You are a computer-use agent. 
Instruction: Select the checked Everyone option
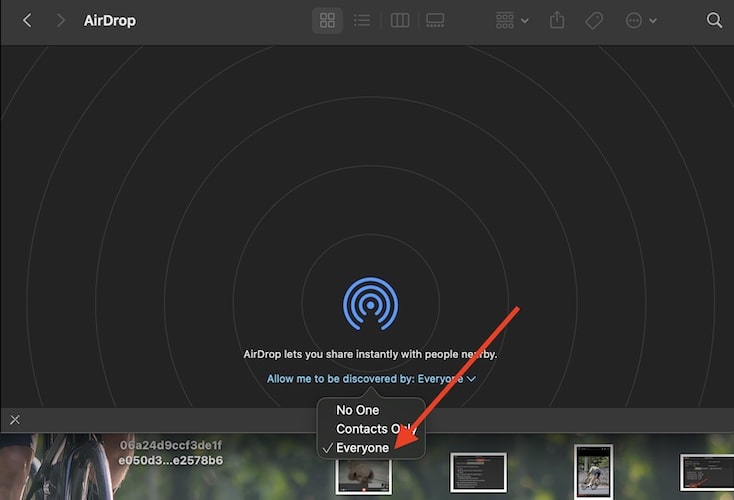pos(362,448)
